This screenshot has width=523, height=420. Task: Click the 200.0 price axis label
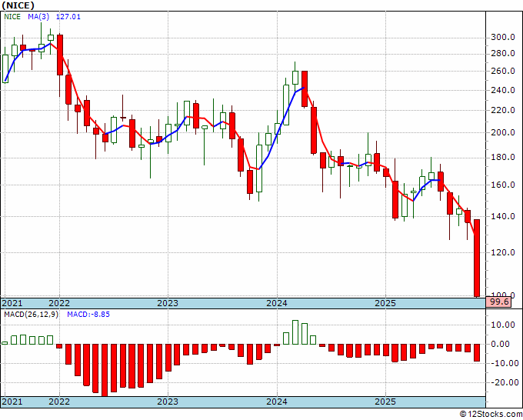[503, 132]
